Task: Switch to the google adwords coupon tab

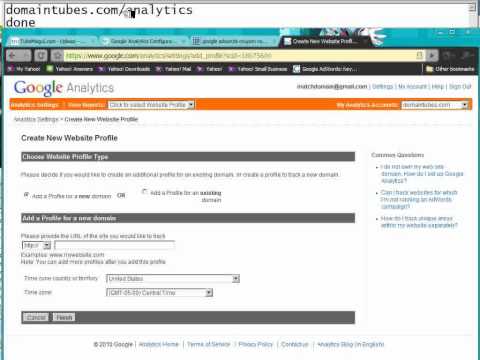Action: click(x=234, y=41)
